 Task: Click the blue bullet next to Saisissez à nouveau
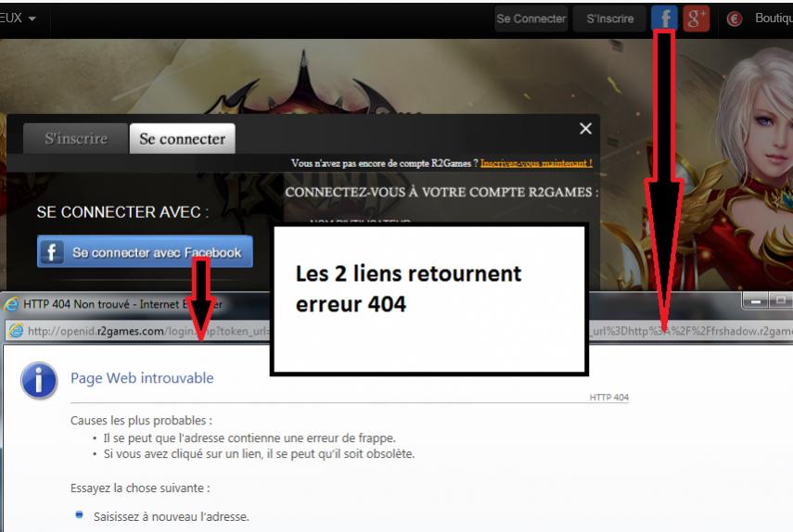pos(80,516)
